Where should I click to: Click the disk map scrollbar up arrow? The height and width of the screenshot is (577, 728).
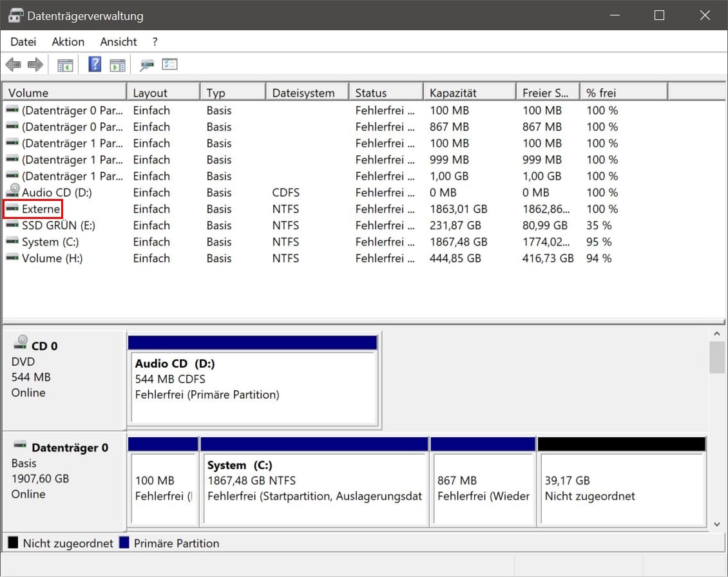click(717, 334)
